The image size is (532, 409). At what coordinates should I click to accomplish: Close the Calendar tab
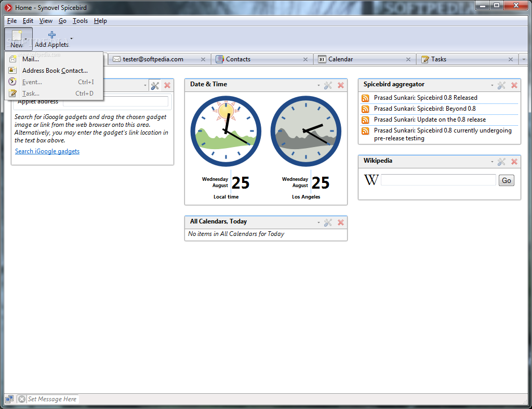click(408, 59)
